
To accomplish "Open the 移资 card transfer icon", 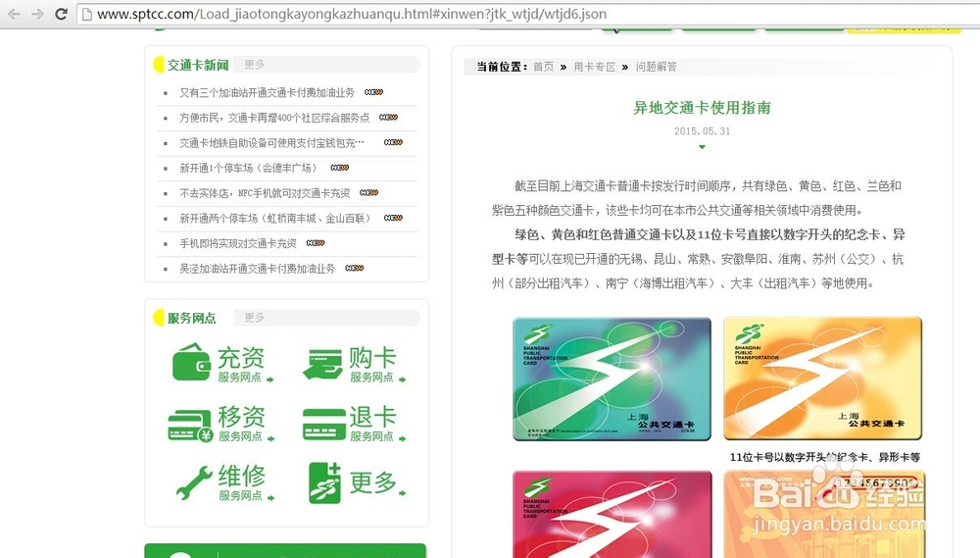I will pos(191,425).
